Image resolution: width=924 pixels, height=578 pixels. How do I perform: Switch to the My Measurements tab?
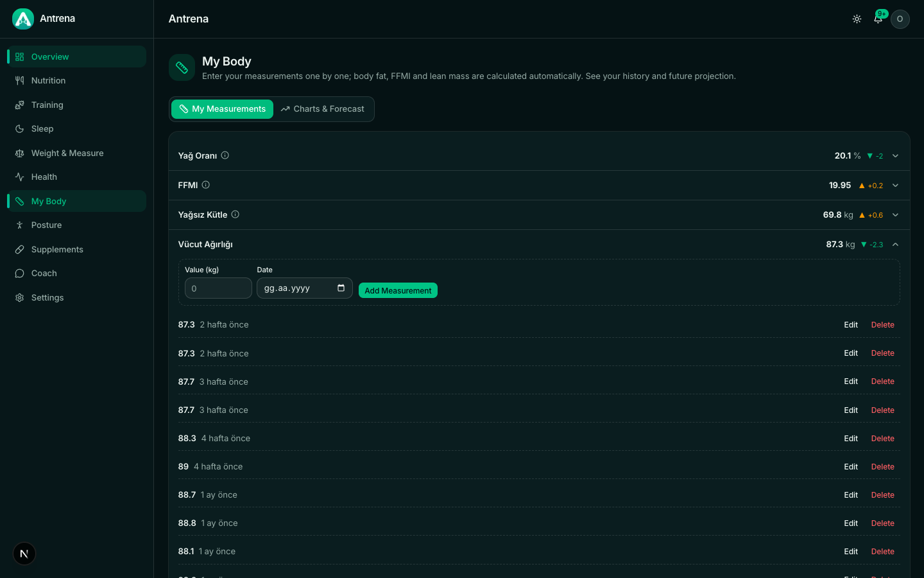222,109
